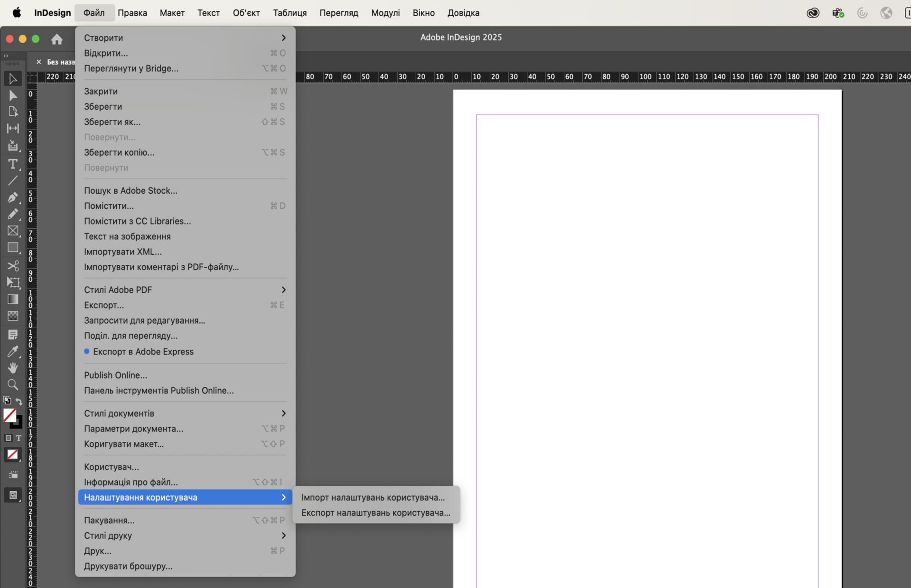Toggle formatting affects text button
The height and width of the screenshot is (588, 911).
point(19,438)
